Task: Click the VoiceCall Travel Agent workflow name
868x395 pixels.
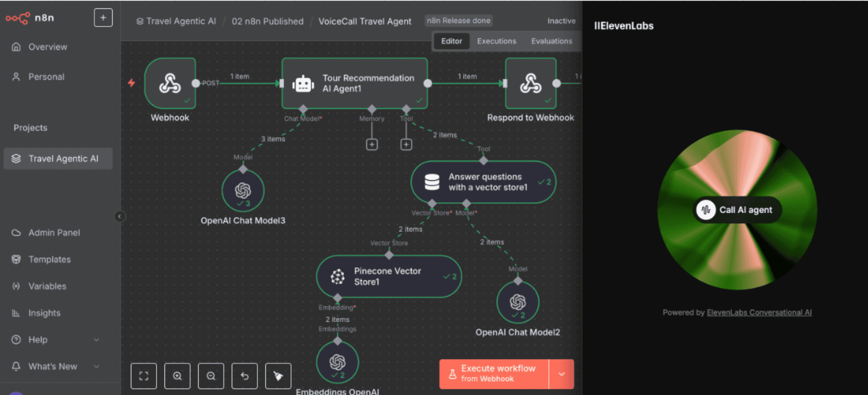Action: coord(365,21)
